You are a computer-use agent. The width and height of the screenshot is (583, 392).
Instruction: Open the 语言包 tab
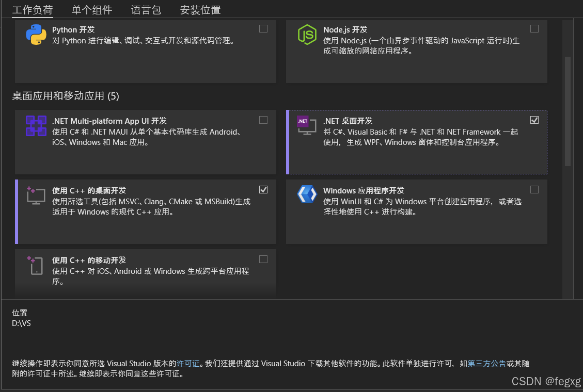coord(146,10)
